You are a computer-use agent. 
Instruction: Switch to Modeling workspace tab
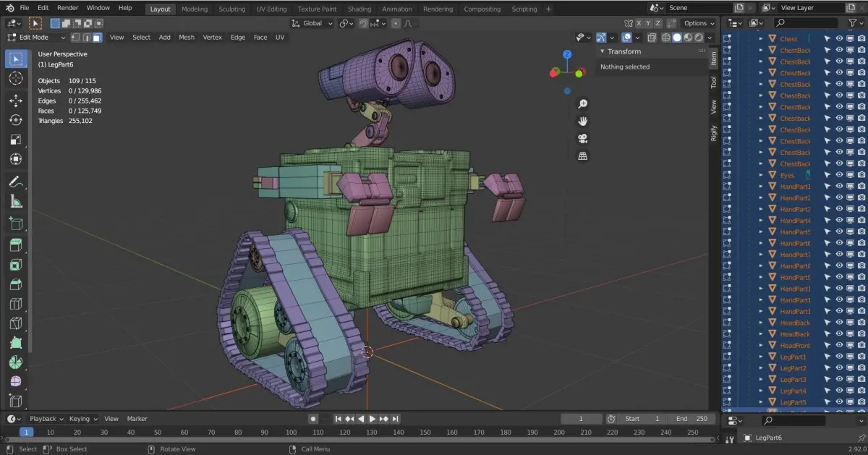195,9
